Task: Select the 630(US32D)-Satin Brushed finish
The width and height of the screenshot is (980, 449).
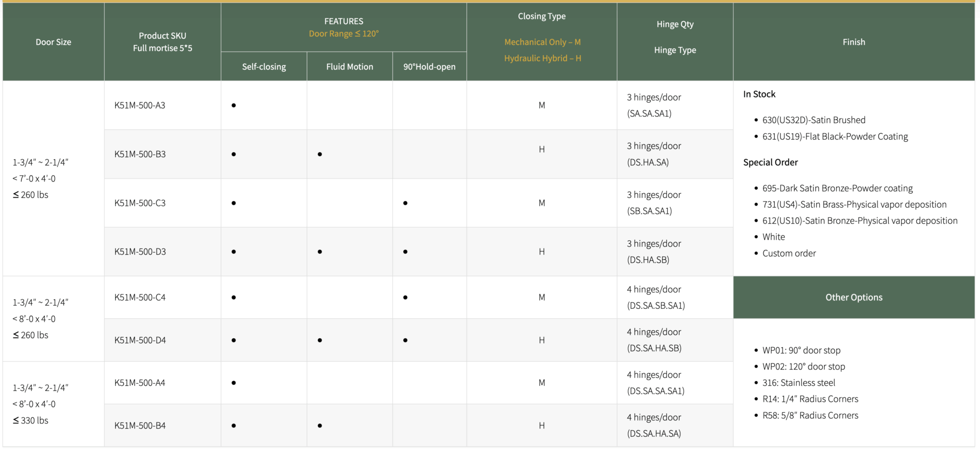Action: [814, 120]
